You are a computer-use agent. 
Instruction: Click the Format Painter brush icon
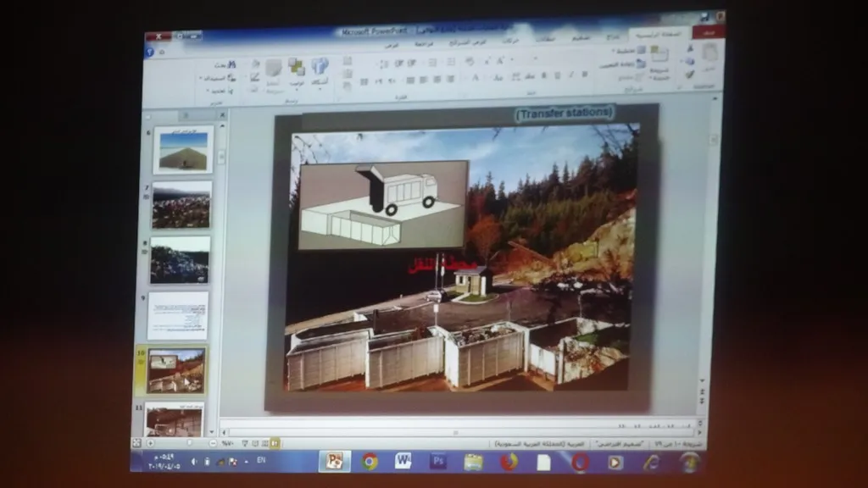(690, 74)
